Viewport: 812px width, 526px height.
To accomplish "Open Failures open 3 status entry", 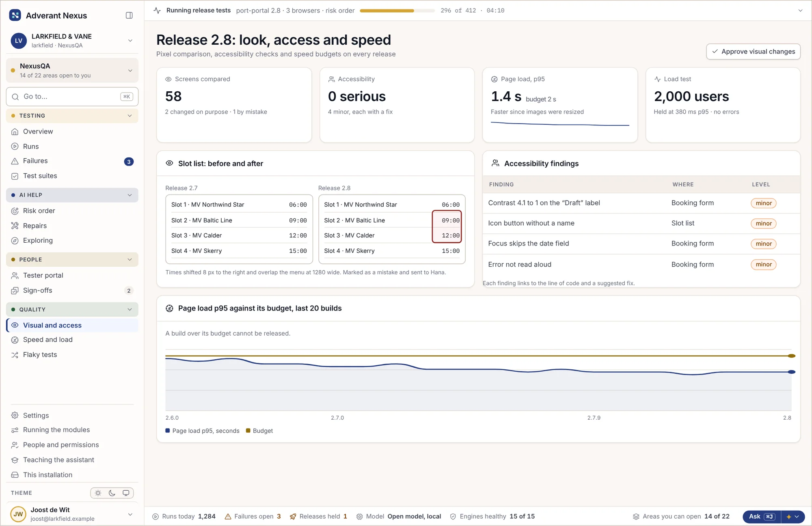I will coord(253,517).
